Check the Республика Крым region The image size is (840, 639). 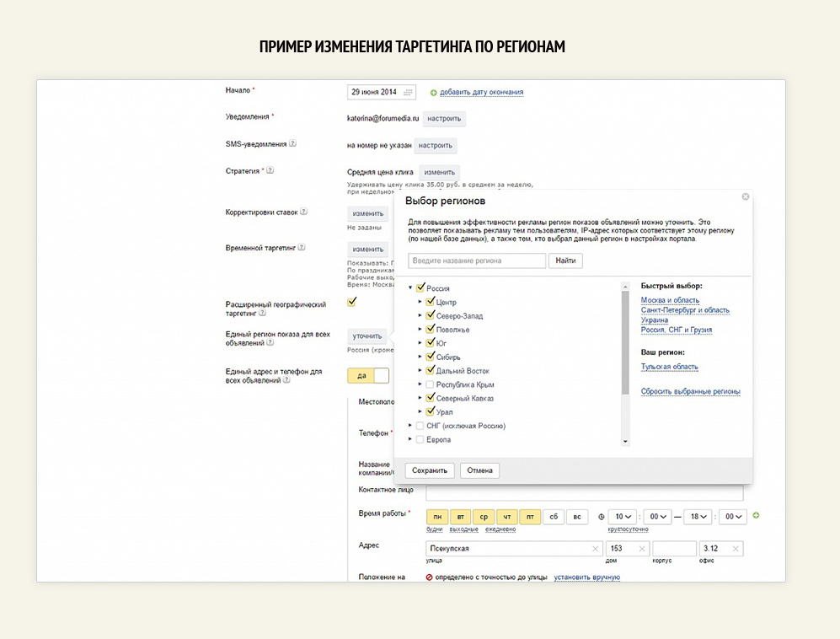pyautogui.click(x=430, y=384)
